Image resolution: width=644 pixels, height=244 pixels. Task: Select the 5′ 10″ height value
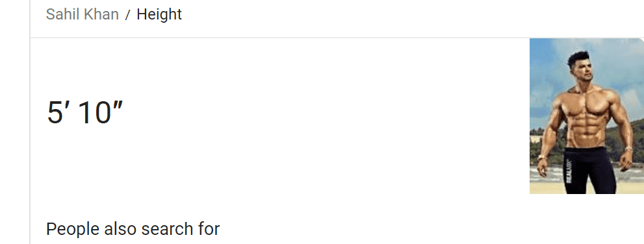[x=85, y=112]
